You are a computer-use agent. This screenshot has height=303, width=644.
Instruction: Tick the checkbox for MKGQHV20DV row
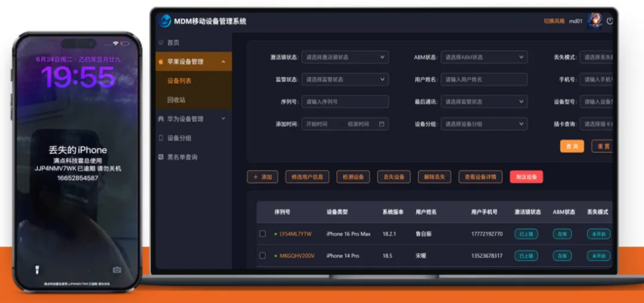(x=262, y=255)
